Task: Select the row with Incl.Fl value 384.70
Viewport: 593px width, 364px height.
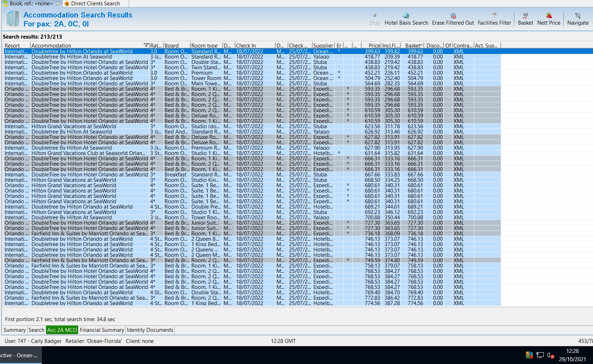Action: [x=252, y=293]
